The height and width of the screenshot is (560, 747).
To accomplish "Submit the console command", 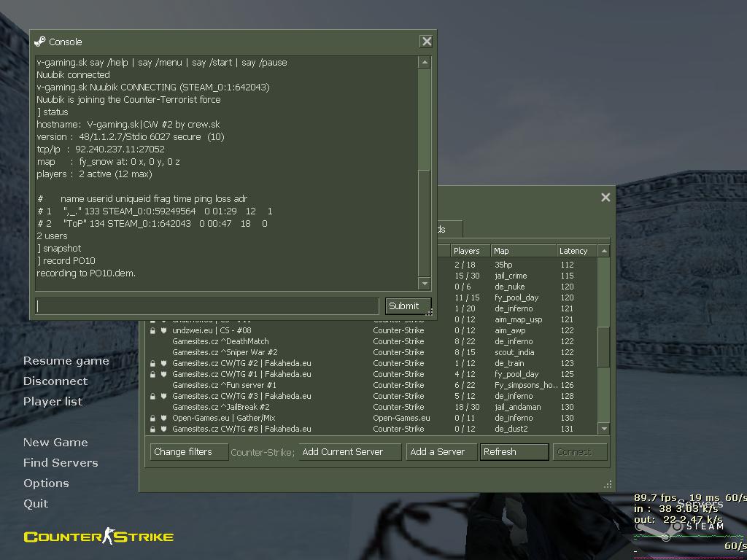I will pos(408,306).
